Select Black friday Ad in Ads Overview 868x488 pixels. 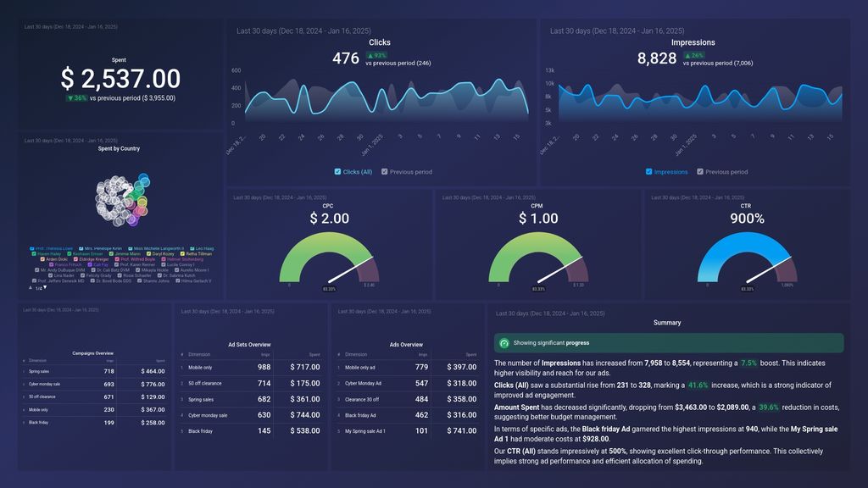point(407,415)
